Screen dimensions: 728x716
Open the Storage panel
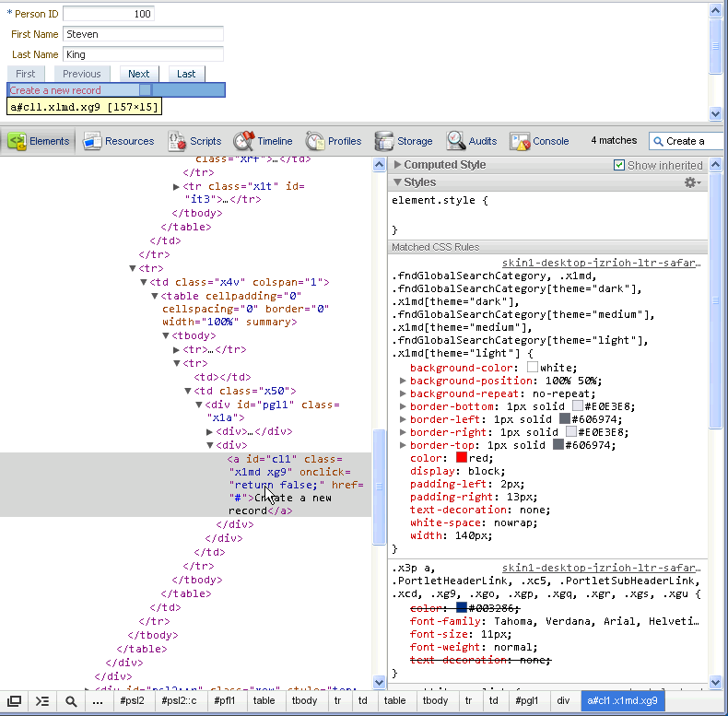click(404, 141)
